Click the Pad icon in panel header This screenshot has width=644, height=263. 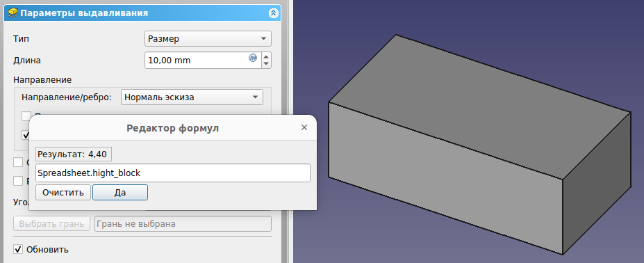tap(13, 13)
